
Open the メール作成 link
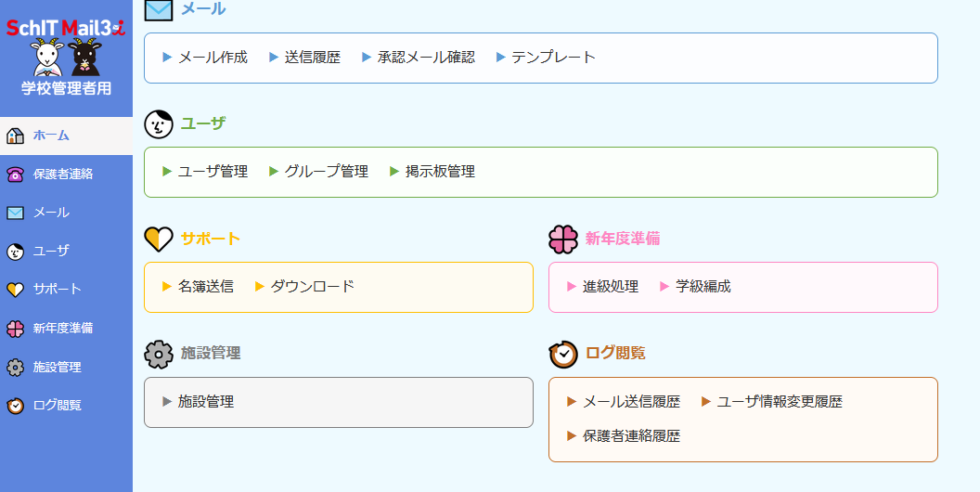coord(213,58)
